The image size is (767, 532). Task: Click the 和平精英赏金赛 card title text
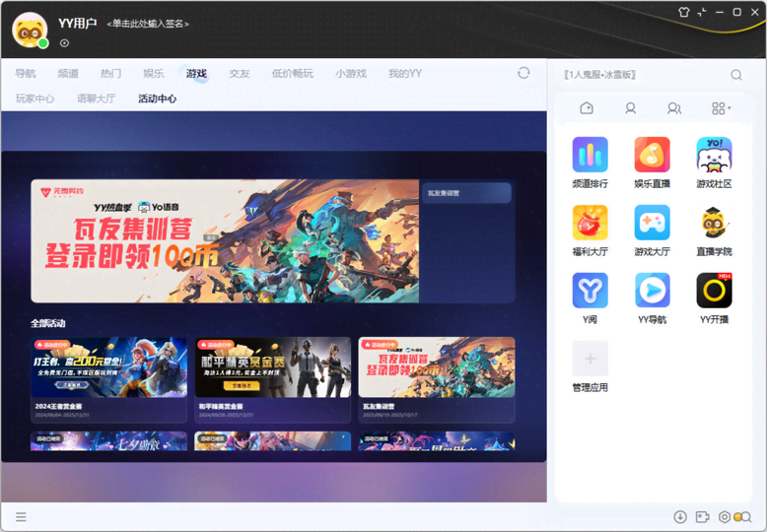tap(221, 406)
